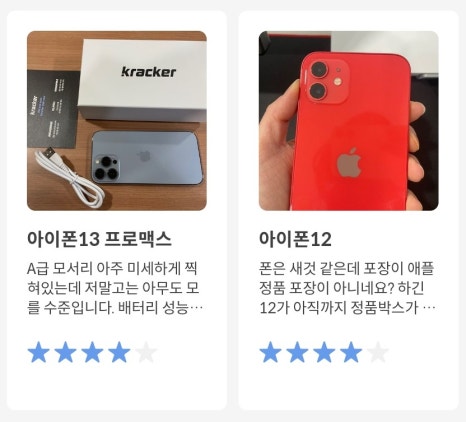Click third blue star on iPhone 12 review

point(324,352)
